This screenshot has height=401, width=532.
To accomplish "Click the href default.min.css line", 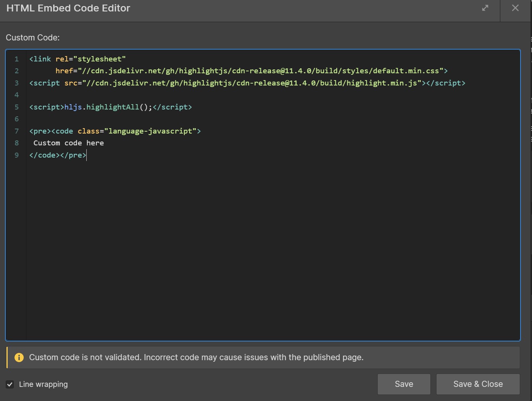I will click(251, 71).
